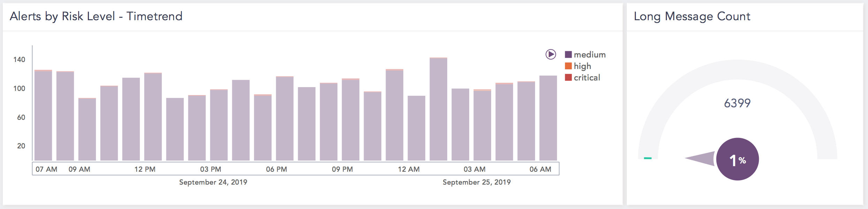Click the purple medium legend color square

point(568,55)
